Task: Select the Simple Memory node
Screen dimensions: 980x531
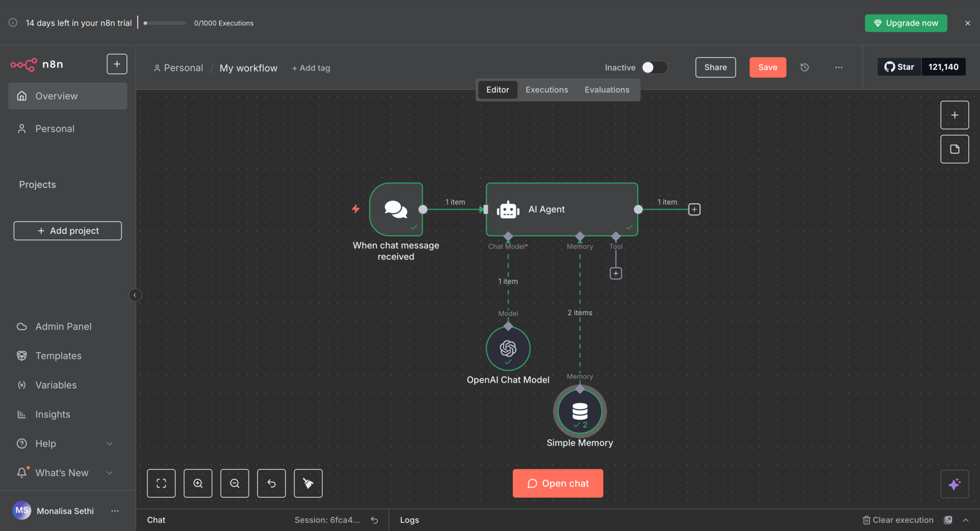Action: pyautogui.click(x=580, y=412)
